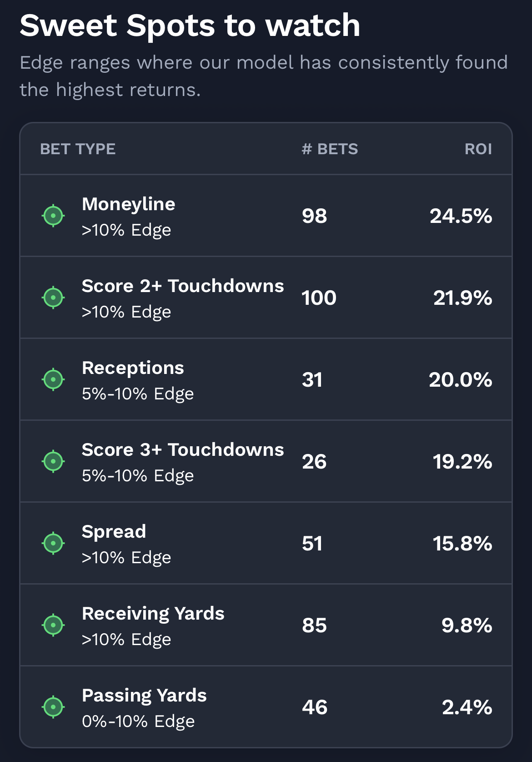
Task: Sort by the ROI column header
Action: tap(478, 149)
